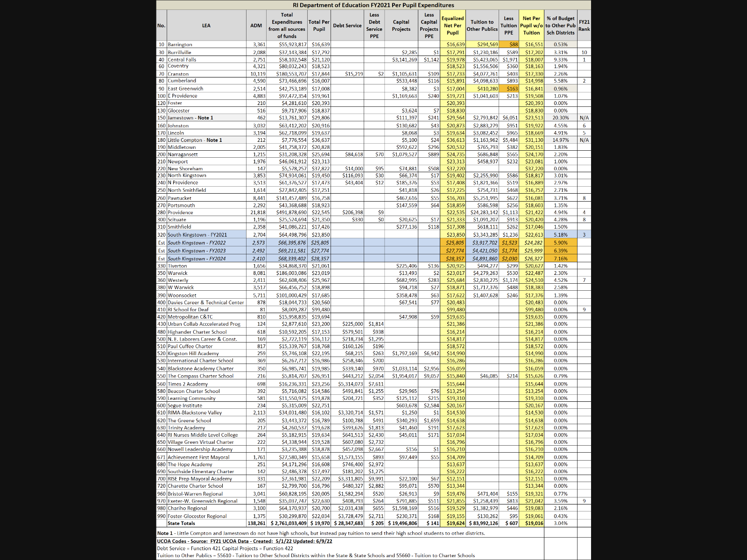Select the 'Total Expenditures from all sources' header
Screen dimensions: 747x560
tap(287, 26)
